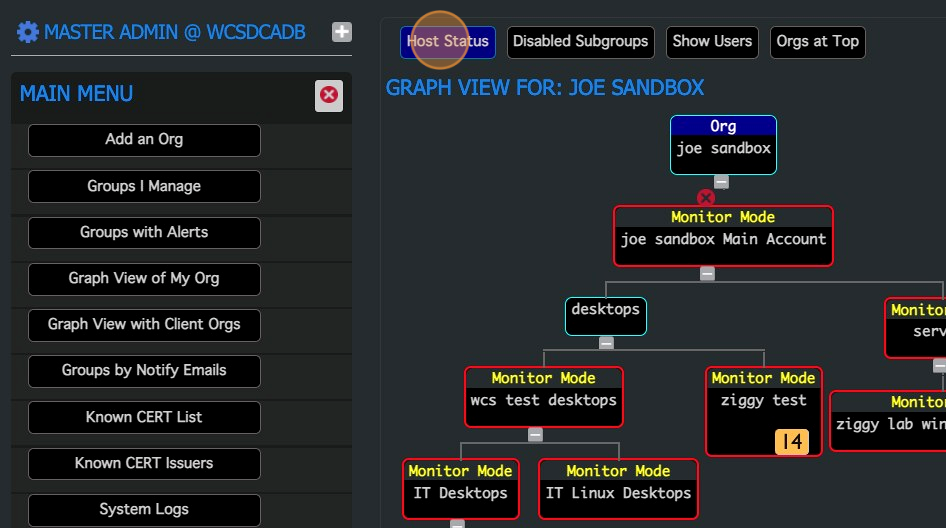Toggle Disabled Subgroups display

[580, 41]
